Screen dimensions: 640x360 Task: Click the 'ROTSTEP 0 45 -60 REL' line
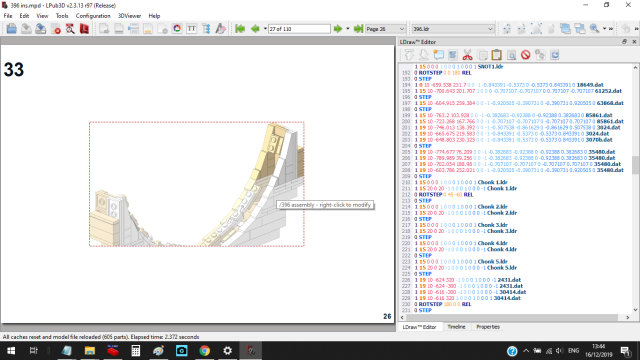pos(443,195)
